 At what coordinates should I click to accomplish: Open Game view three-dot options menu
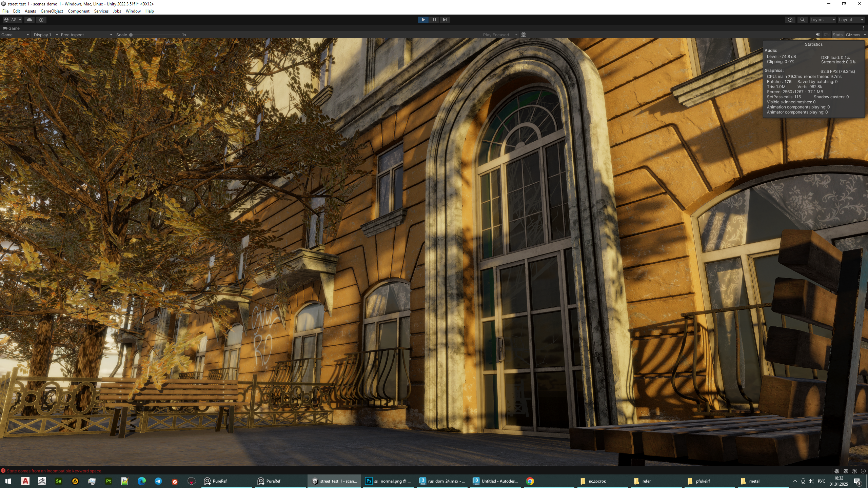pyautogui.click(x=863, y=28)
